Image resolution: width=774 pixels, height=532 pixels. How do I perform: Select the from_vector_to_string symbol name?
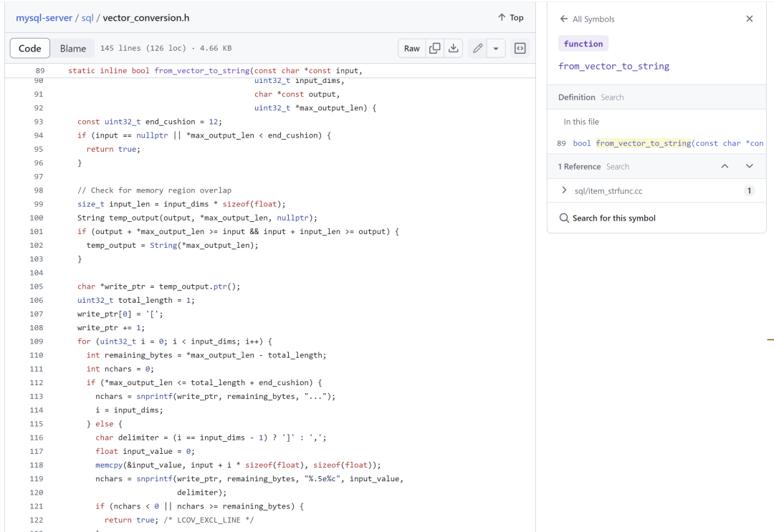click(613, 66)
